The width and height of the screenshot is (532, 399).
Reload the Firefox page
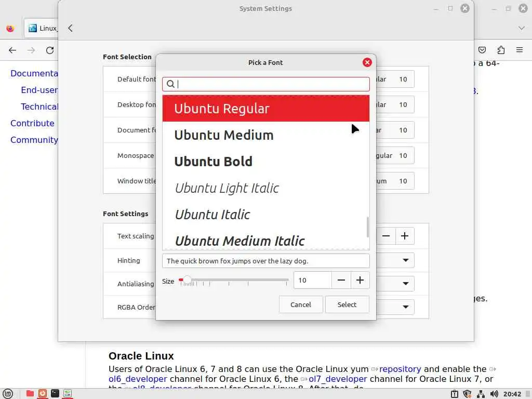(x=50, y=50)
